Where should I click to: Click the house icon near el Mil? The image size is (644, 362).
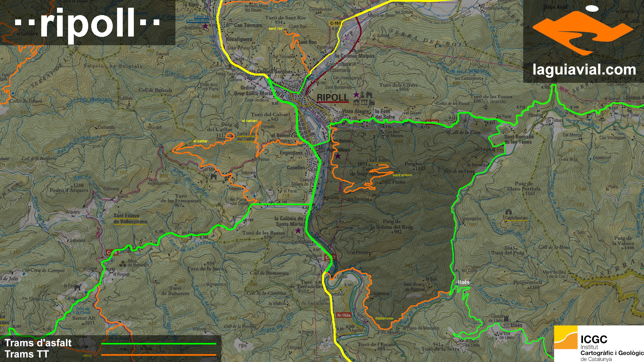pos(213,176)
